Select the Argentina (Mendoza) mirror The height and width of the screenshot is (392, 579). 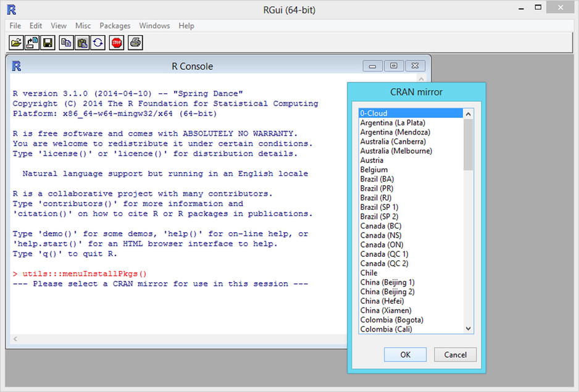click(411, 132)
